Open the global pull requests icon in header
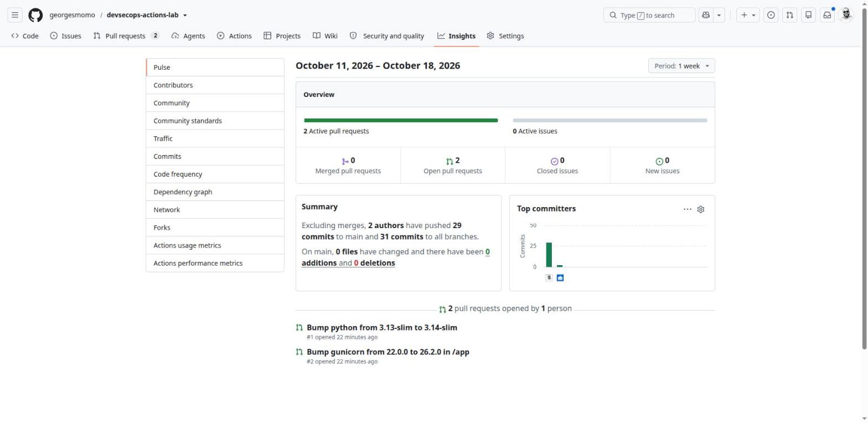868x423 pixels. pyautogui.click(x=789, y=15)
